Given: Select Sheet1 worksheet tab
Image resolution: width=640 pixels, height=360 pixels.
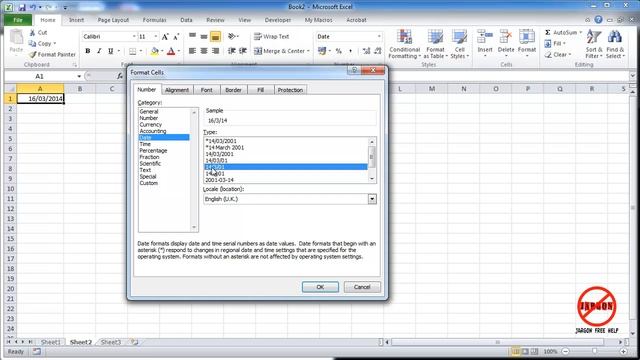Looking at the screenshot, I should (51, 342).
